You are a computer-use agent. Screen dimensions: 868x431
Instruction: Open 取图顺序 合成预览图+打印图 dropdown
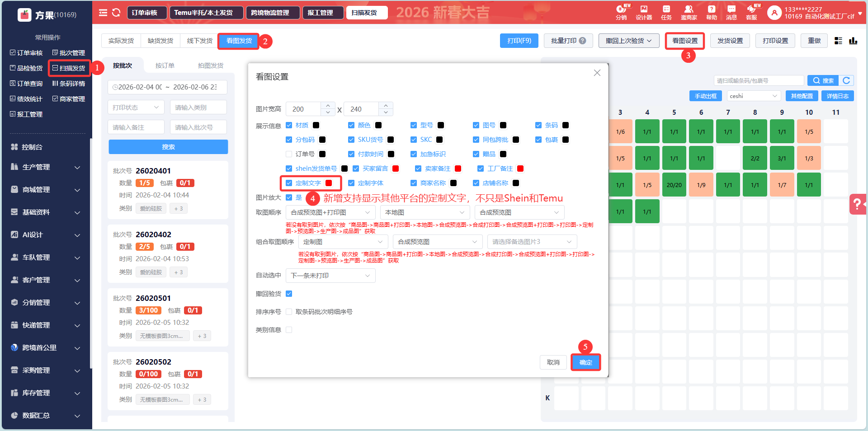pyautogui.click(x=330, y=212)
